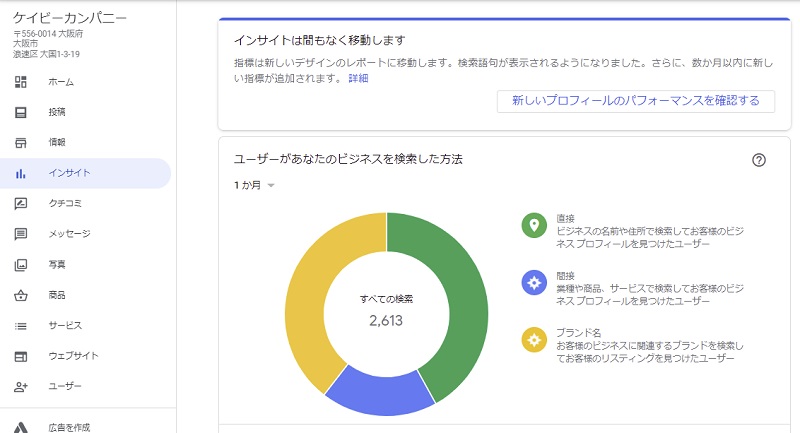Open the 情報 menu item

[x=57, y=142]
